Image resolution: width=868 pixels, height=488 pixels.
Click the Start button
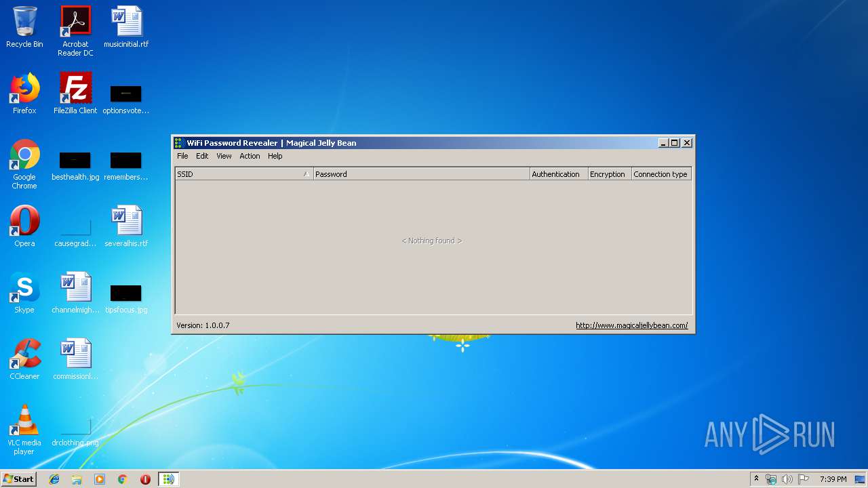[18, 479]
